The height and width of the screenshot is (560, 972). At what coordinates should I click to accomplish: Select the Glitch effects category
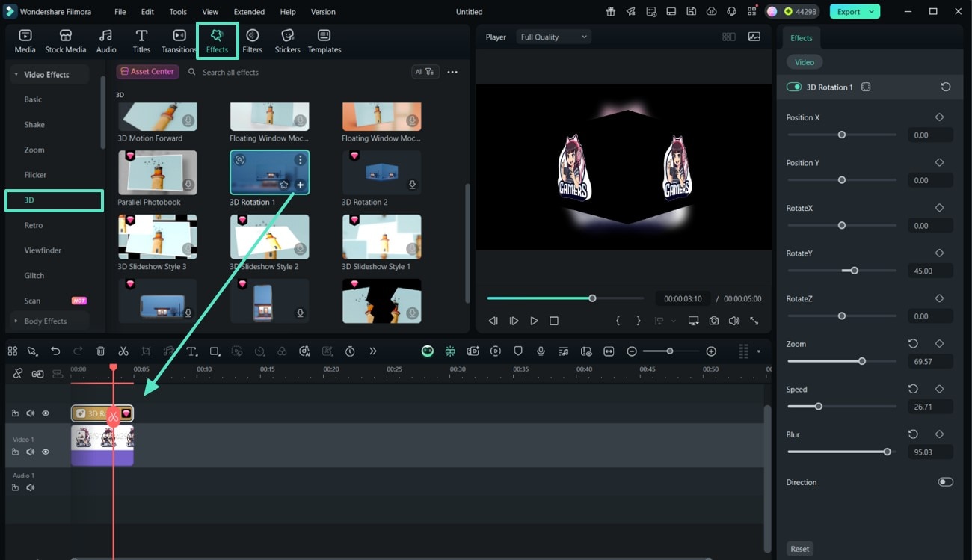[x=34, y=276]
